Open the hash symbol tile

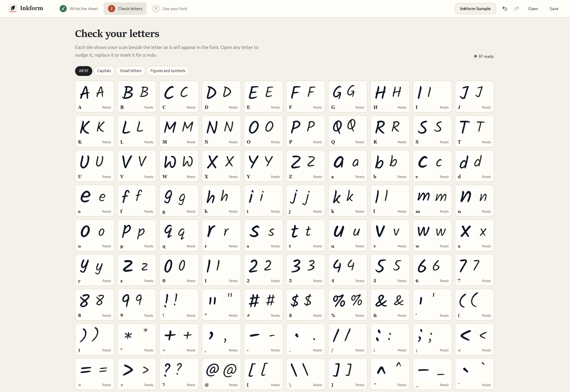click(263, 305)
